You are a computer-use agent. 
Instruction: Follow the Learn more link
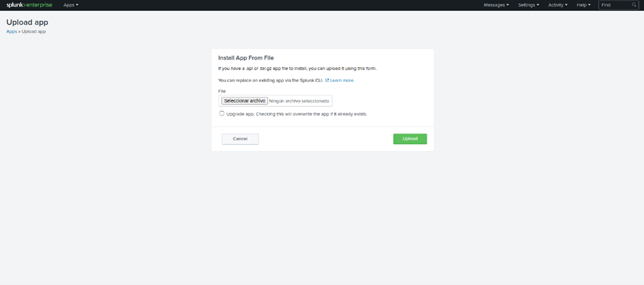(342, 81)
